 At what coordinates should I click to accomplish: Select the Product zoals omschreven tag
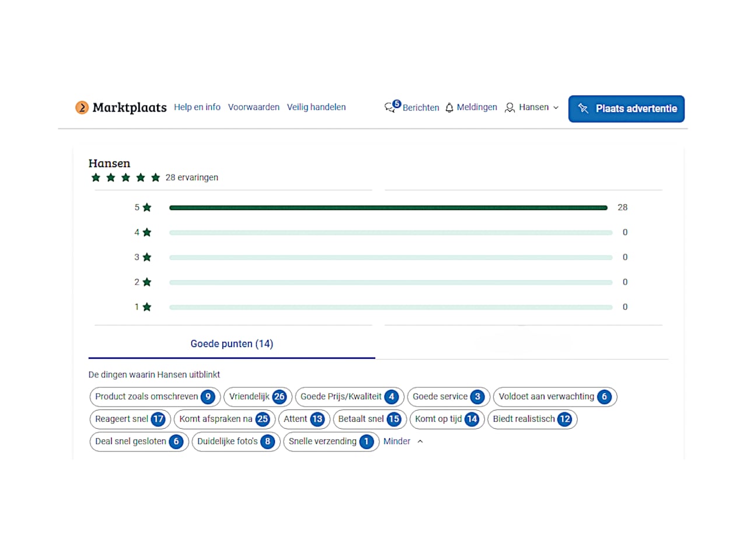click(x=155, y=397)
